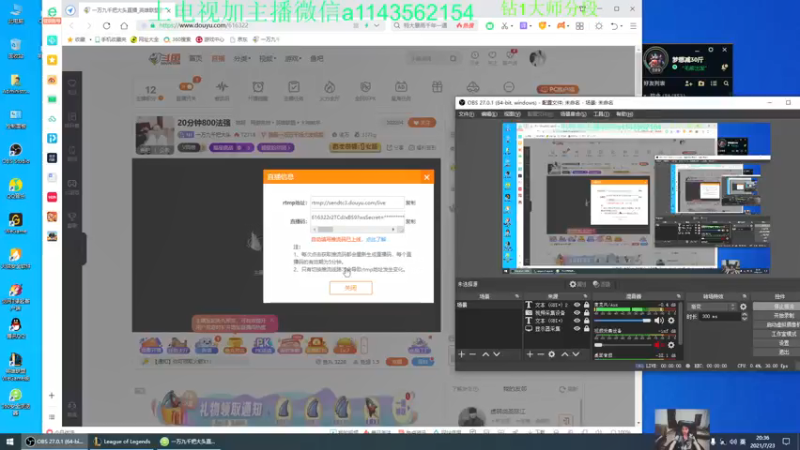
Task: Open the sound wave icon in Douyu streamer toolbar
Action: coord(222,87)
